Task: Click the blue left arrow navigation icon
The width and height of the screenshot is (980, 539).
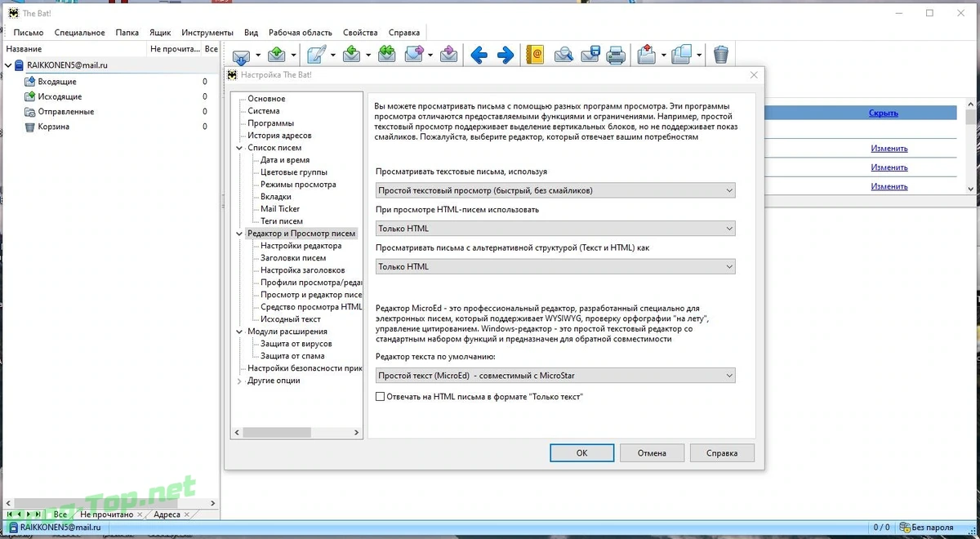Action: [479, 56]
